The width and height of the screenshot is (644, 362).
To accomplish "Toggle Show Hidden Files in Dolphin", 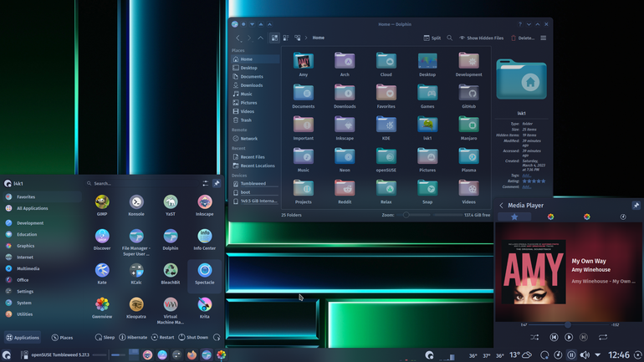I will coord(481,38).
